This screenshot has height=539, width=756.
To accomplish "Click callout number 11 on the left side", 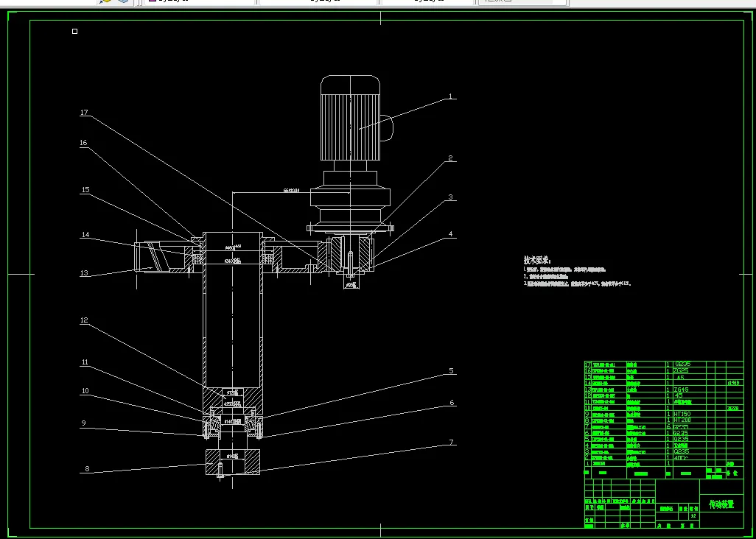I will coord(85,363).
